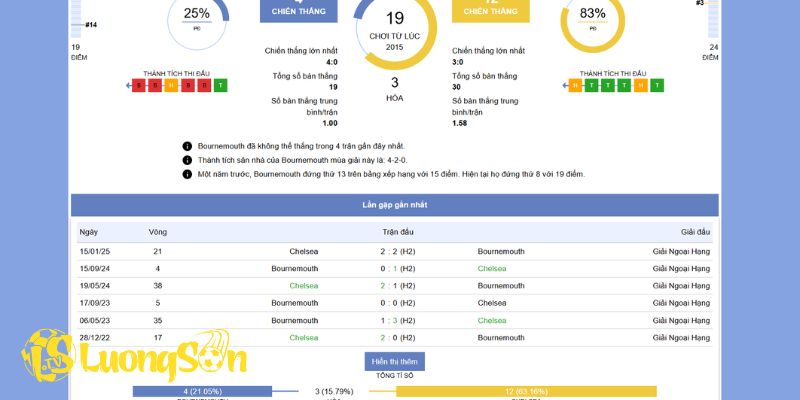
Task: Click the 'Lần gặp gần nhất' section header
Action: click(x=394, y=205)
